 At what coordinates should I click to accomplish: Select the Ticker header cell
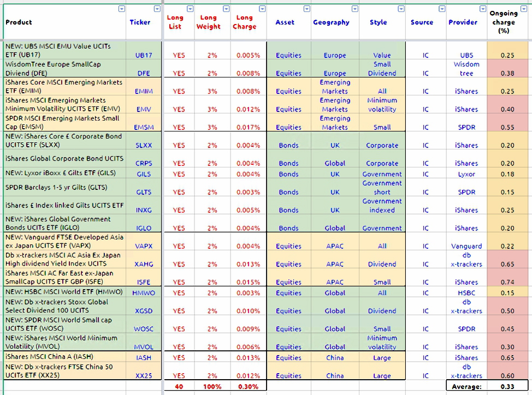click(144, 22)
